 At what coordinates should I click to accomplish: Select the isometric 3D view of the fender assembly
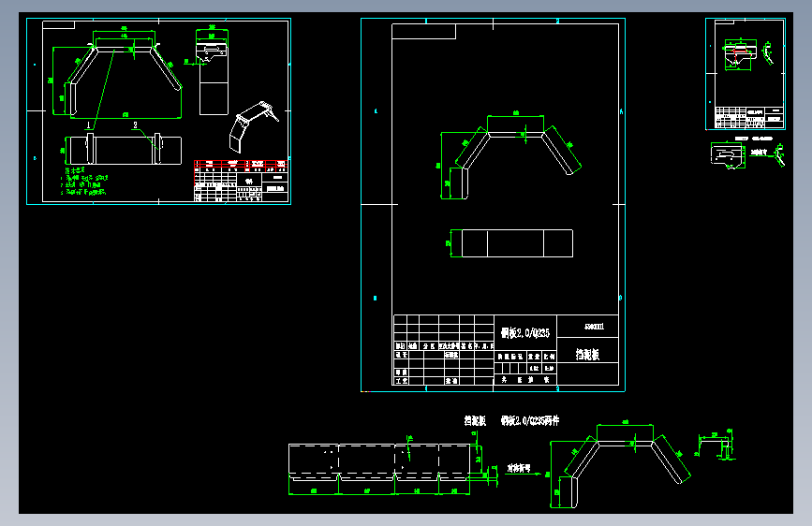254,127
